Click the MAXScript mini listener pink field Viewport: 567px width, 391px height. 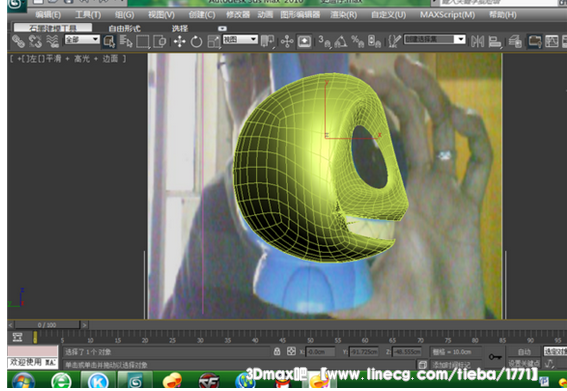tap(33, 351)
